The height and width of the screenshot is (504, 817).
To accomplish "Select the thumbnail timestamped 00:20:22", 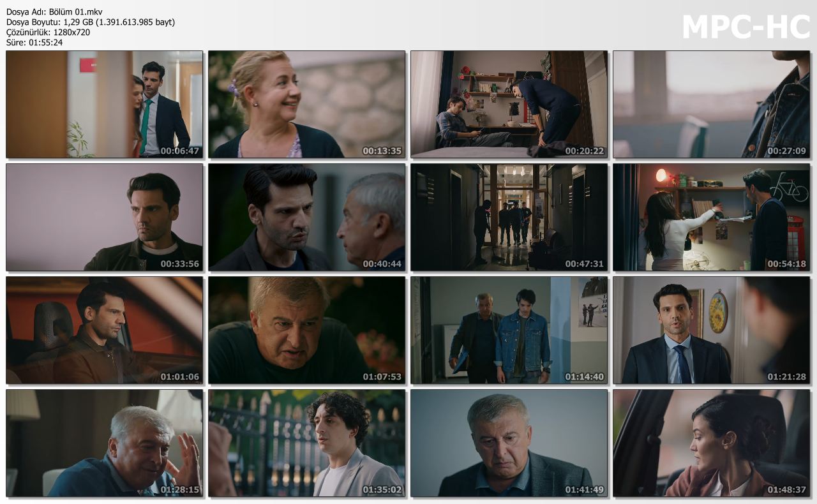I will tap(509, 104).
